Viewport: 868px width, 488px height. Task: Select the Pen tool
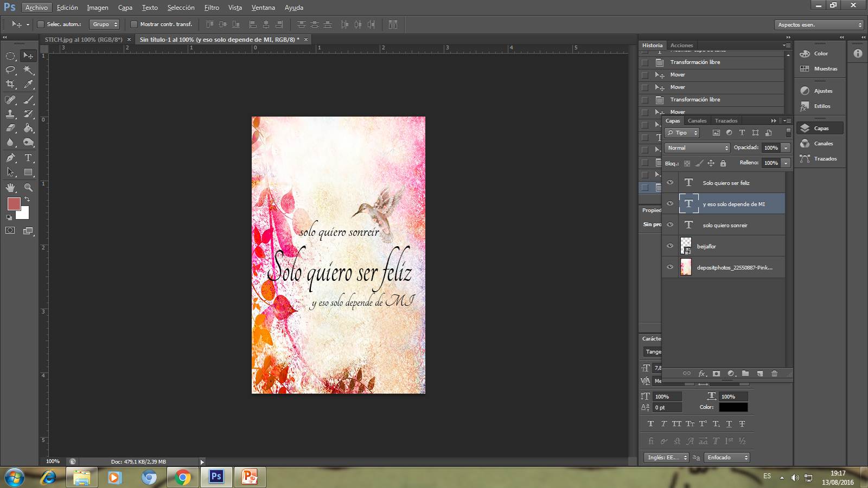tap(10, 158)
